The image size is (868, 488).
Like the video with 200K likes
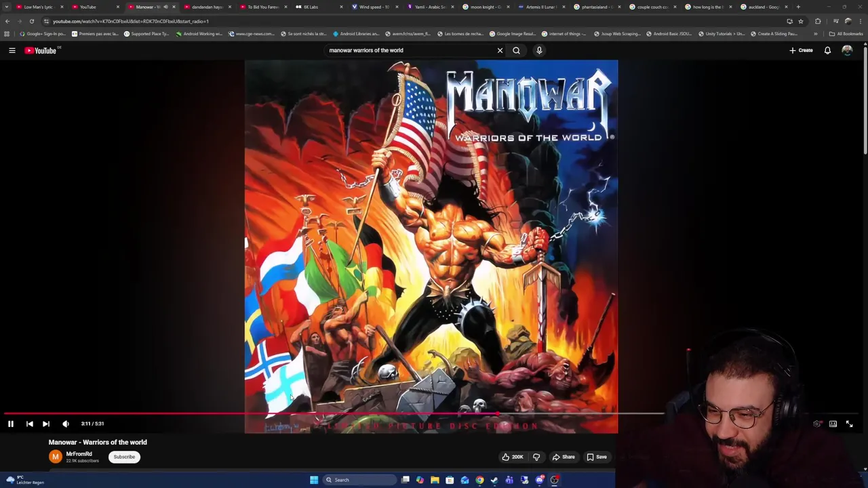click(x=513, y=457)
